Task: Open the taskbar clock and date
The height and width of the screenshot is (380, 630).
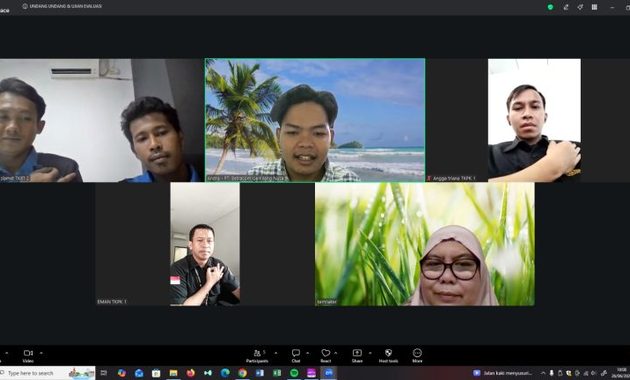Action: [x=622, y=373]
